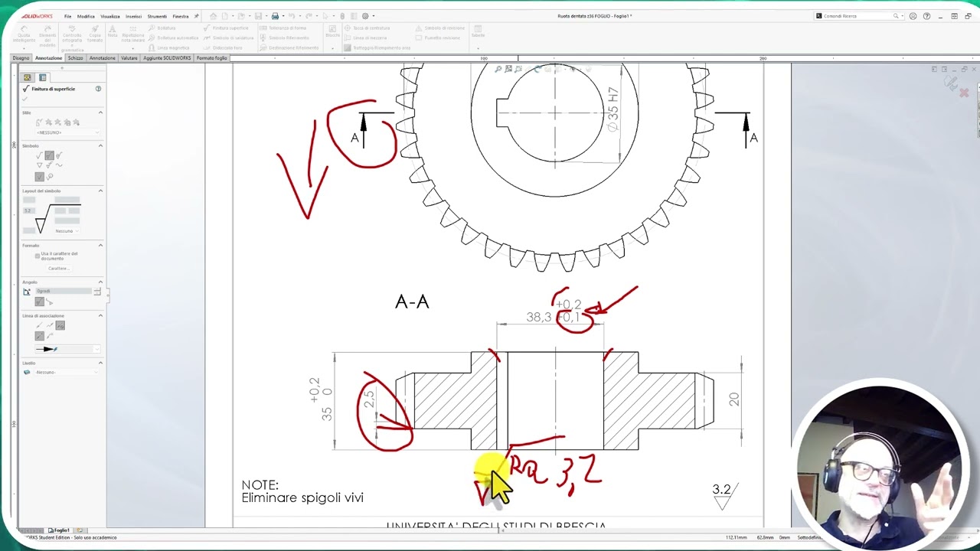
Task: Click the Foglio1 sheet tab
Action: click(x=59, y=530)
